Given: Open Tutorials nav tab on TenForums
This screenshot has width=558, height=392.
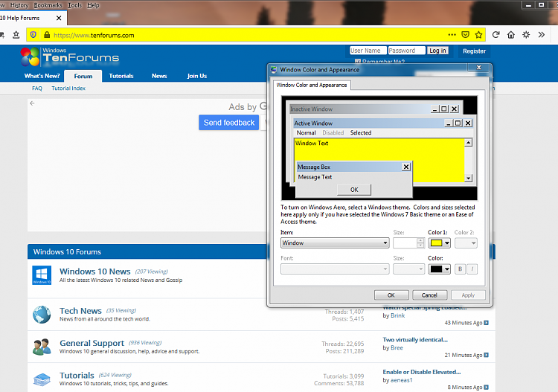Looking at the screenshot, I should click(121, 76).
